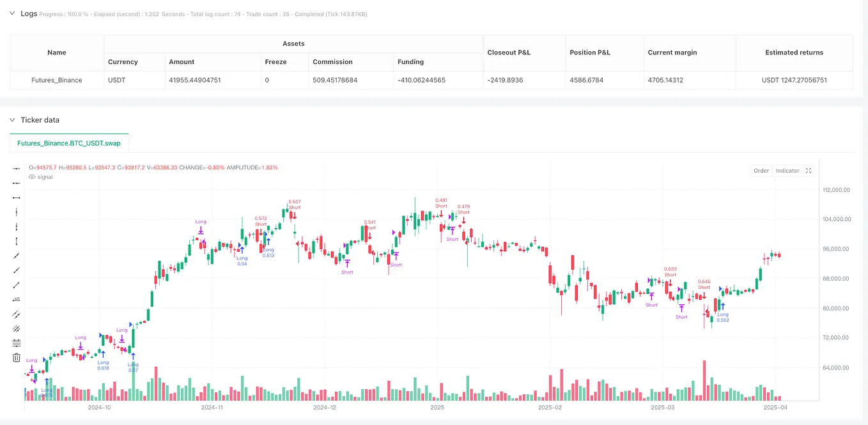This screenshot has width=868, height=425.
Task: Select the vertical line drawing tool
Action: tap(16, 213)
